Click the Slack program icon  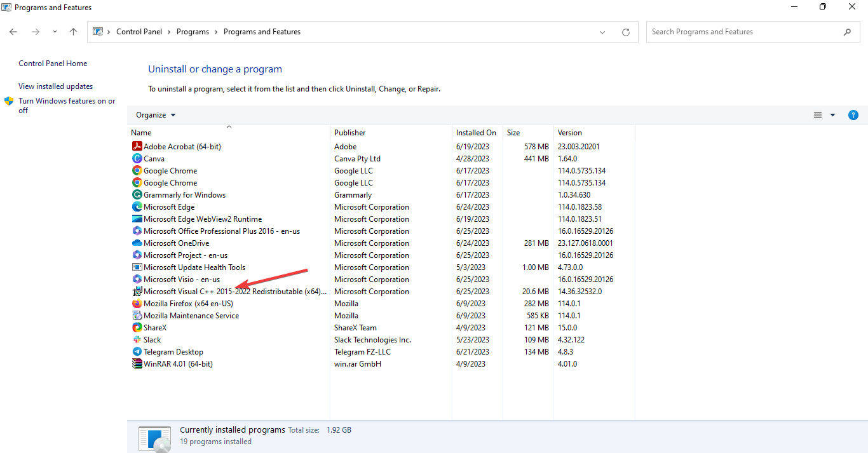(x=137, y=340)
